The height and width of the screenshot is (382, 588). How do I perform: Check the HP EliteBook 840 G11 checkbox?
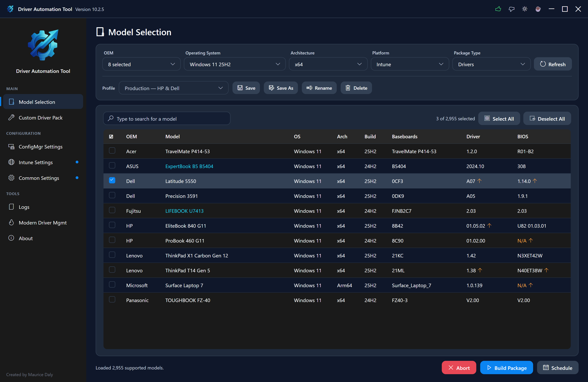point(112,225)
